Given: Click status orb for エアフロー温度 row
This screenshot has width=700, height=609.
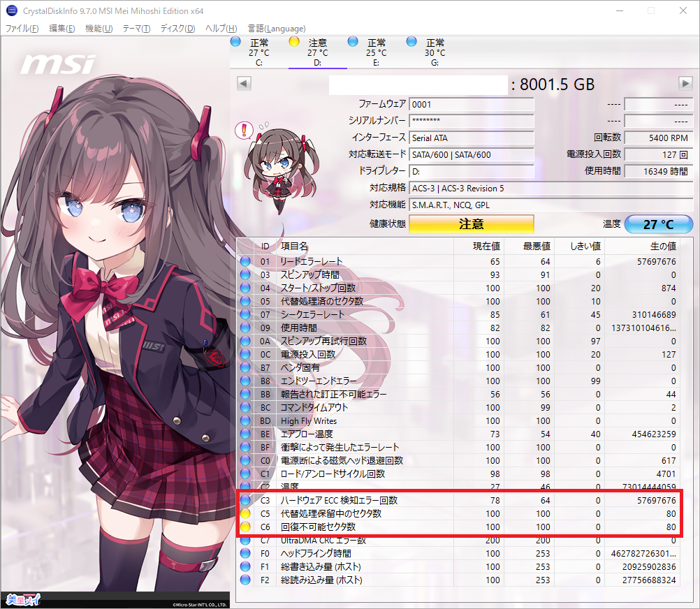Looking at the screenshot, I should coord(245,434).
